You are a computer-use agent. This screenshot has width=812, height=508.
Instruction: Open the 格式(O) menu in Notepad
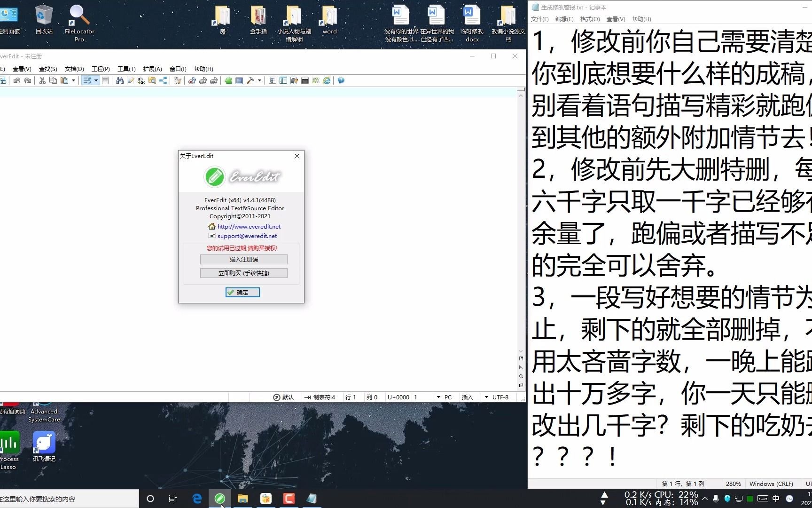click(590, 19)
